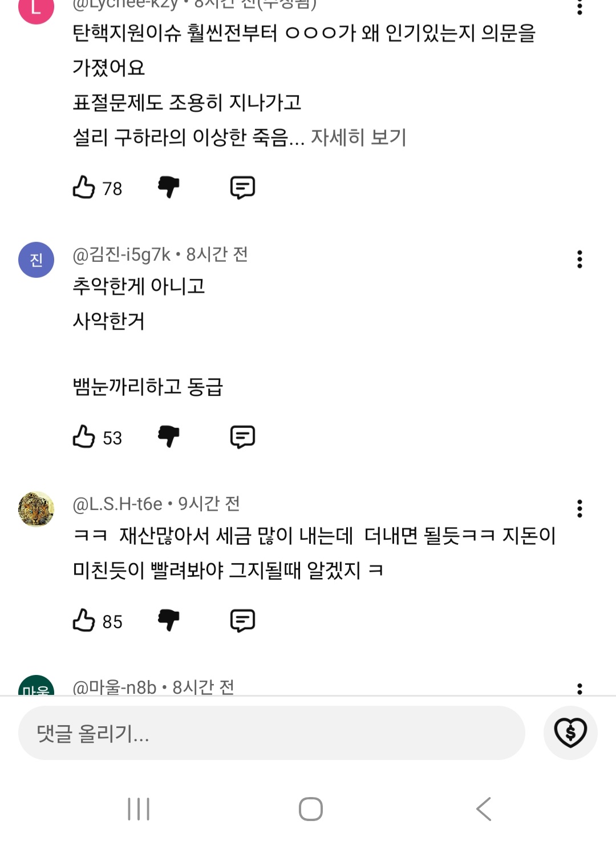Open options menu for @마울-n8b comment
Screen dimensions: 616x845
tap(579, 688)
